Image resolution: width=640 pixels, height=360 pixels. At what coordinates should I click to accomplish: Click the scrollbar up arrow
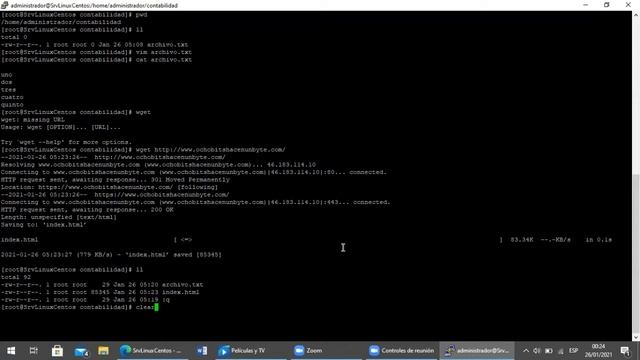point(636,15)
